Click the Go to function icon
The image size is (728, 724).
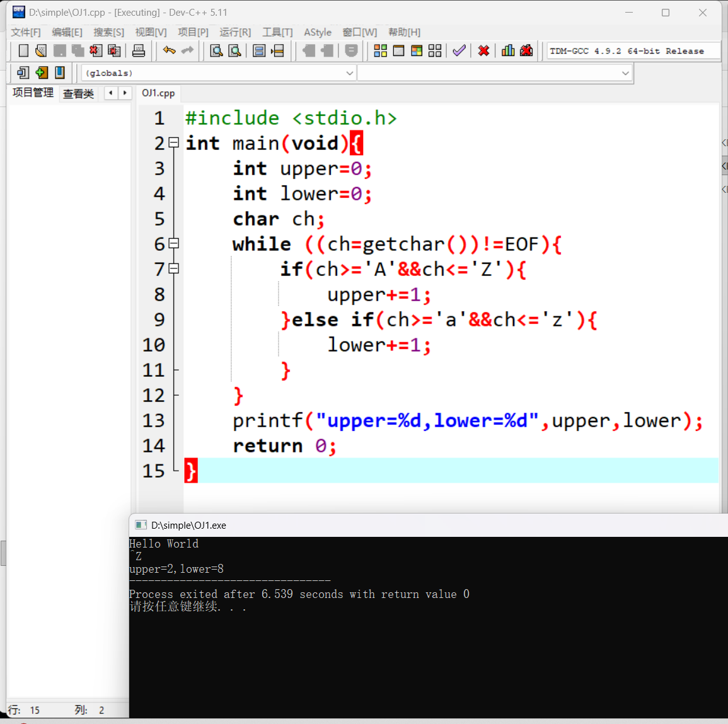259,50
